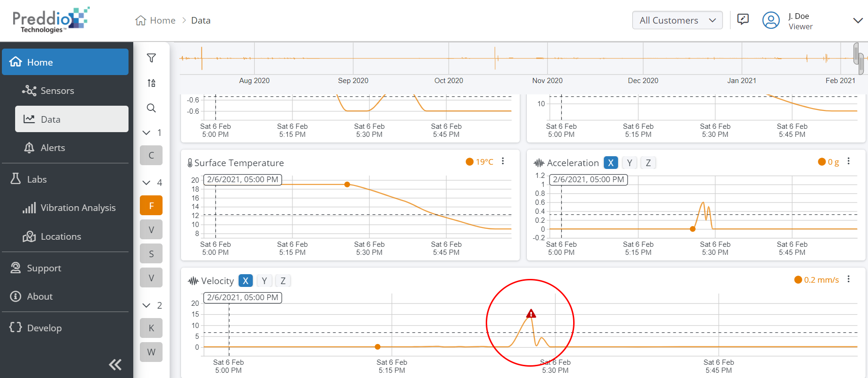Click the user profile avatar icon
Viewport: 868px width, 378px height.
771,20
